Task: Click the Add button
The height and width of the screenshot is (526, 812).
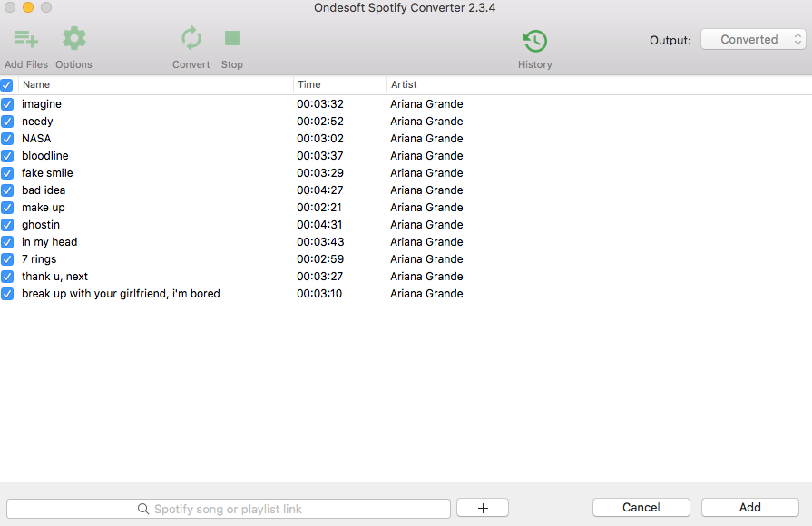Action: [x=750, y=507]
